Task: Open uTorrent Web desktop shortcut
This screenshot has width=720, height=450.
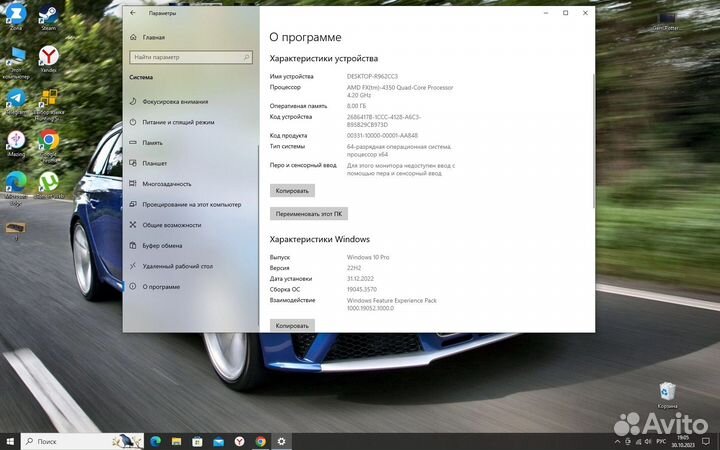Action: 49,185
